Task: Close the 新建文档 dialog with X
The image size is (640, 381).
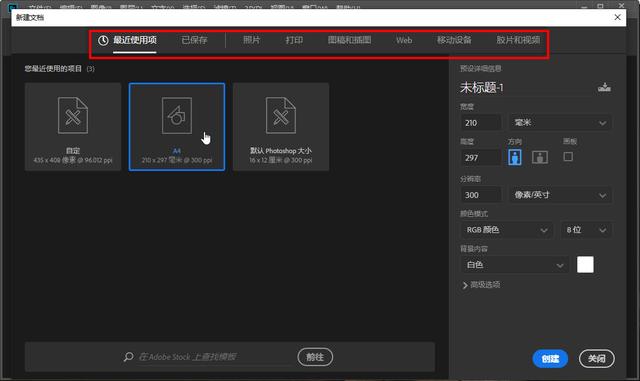Action: (618, 17)
